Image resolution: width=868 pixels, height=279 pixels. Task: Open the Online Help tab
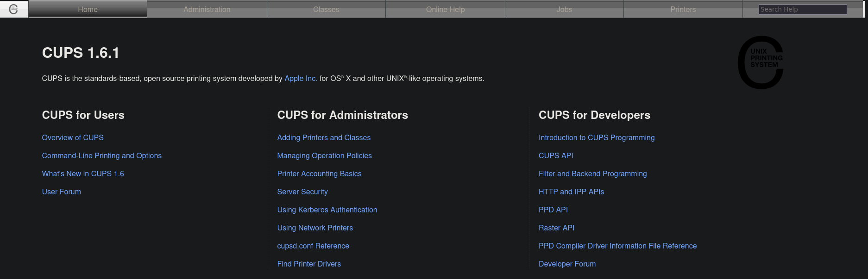point(445,9)
